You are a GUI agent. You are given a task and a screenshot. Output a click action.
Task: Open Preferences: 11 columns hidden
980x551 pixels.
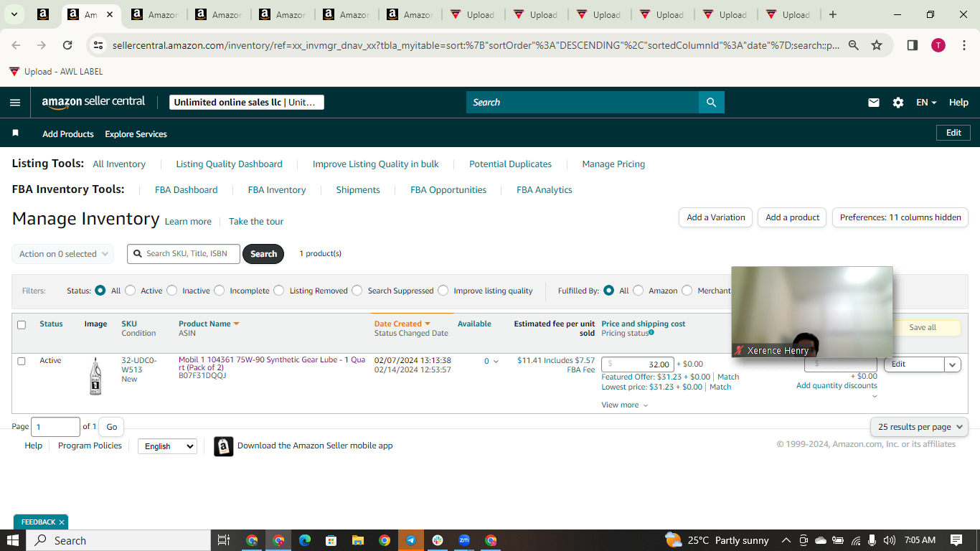pos(900,217)
